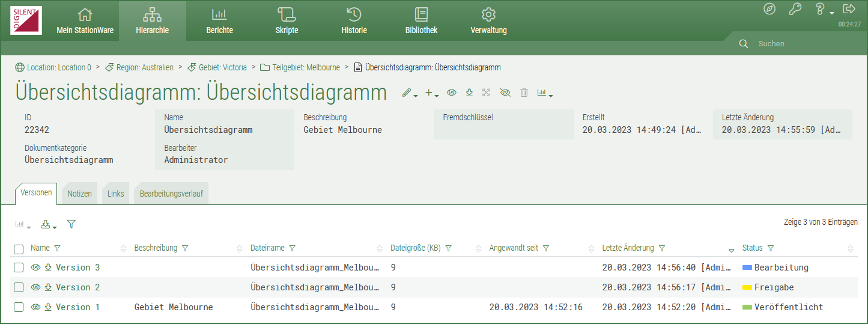This screenshot has height=324, width=868.
Task: Navigate to Teilgebiet: Melbourne breadcrumb
Action: pyautogui.click(x=306, y=67)
